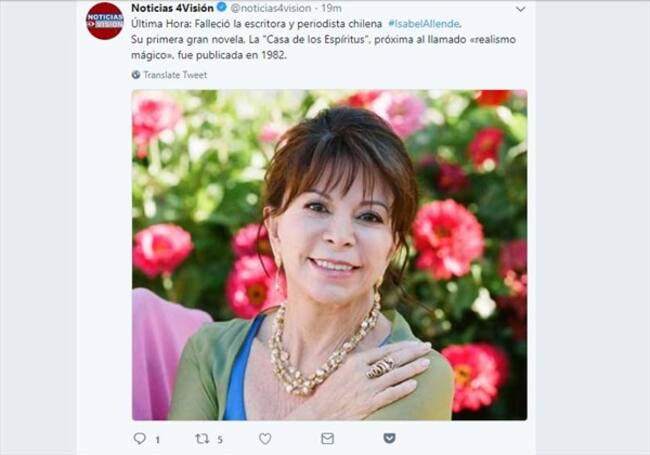This screenshot has width=650, height=455.
Task: Open the 19m tweet timestamp
Action: 332,8
